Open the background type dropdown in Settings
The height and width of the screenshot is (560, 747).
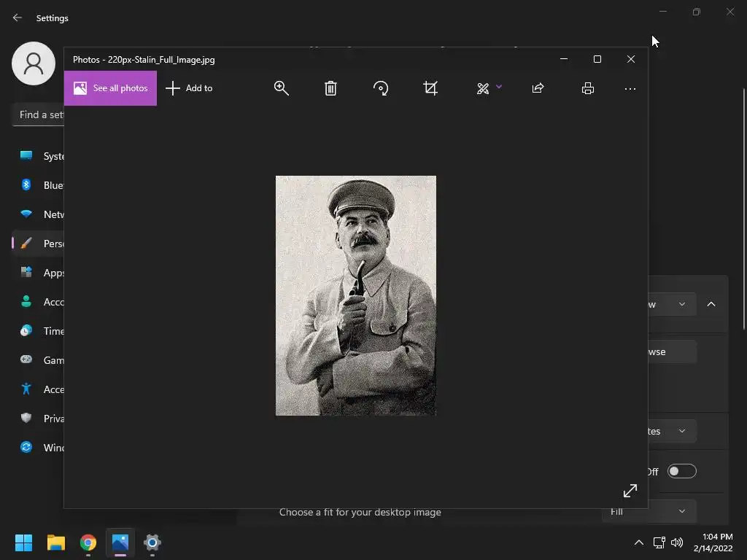click(672, 304)
